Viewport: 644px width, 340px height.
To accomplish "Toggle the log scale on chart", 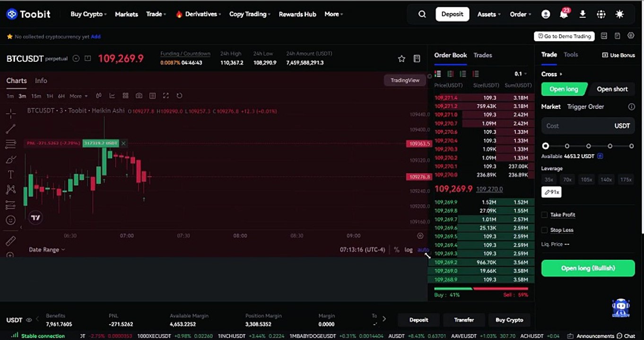I will tap(409, 250).
